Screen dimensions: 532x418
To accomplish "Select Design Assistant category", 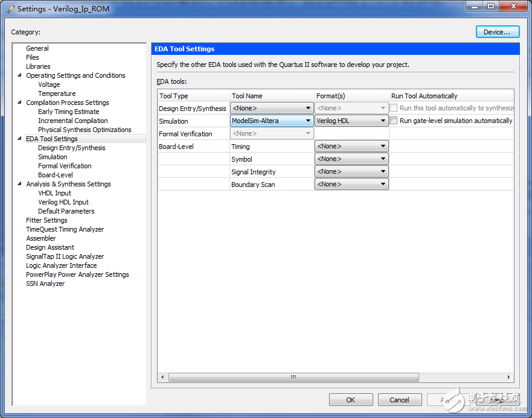I will (50, 247).
